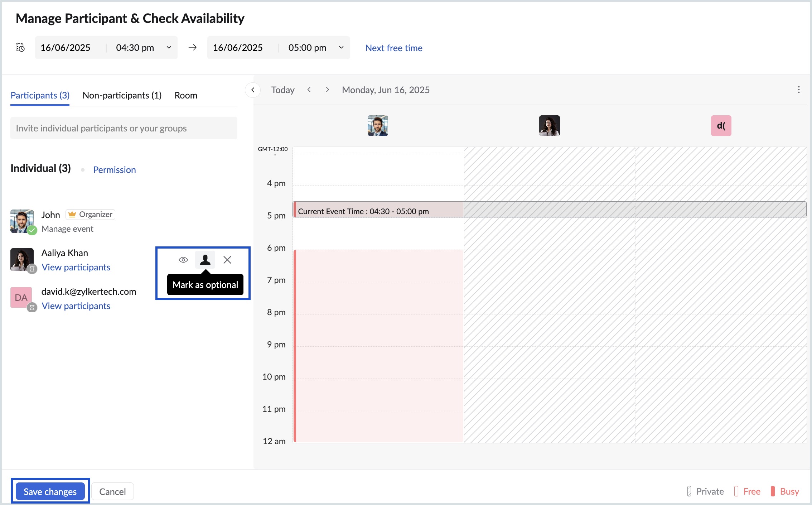Click the eye icon for Aaliya Khan
This screenshot has width=812, height=505.
183,260
